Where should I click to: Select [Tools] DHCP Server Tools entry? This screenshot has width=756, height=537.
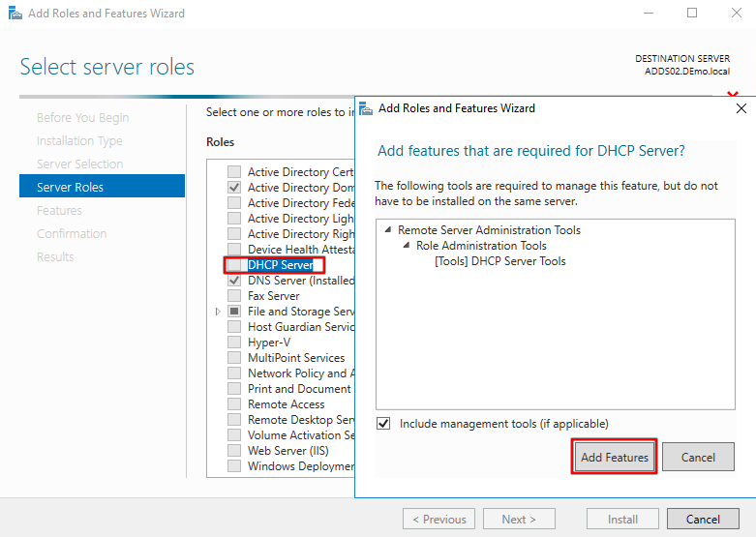coord(500,261)
